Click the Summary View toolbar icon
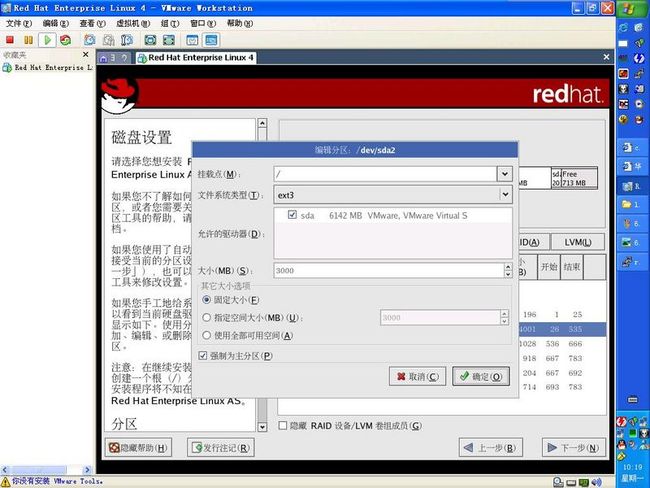Viewport: 650px width, 488px height. 192,40
